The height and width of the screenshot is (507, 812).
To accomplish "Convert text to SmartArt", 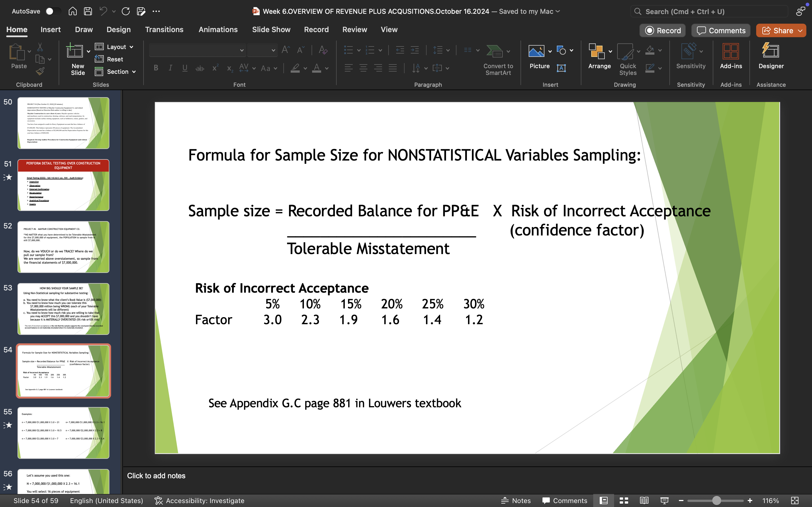I will tap(497, 60).
